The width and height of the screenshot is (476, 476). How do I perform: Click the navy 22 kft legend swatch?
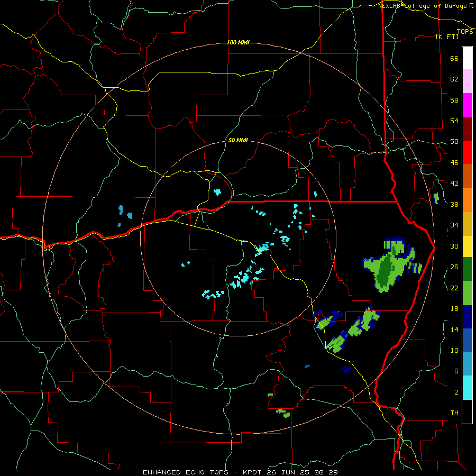467,317
